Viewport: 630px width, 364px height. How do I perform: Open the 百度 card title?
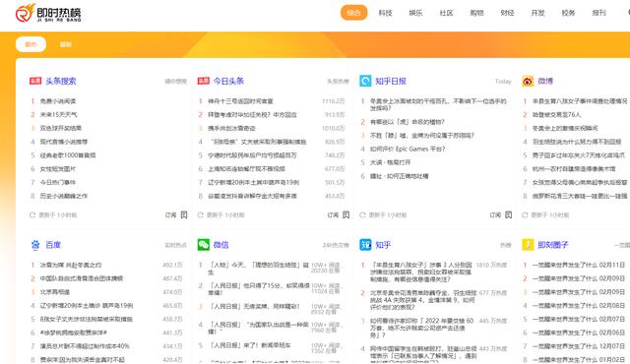tap(53, 245)
